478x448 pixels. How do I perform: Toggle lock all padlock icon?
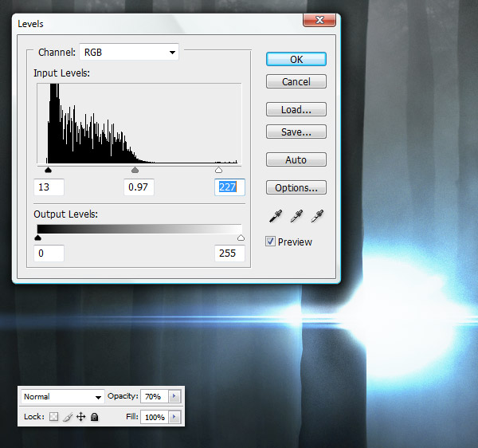point(94,417)
